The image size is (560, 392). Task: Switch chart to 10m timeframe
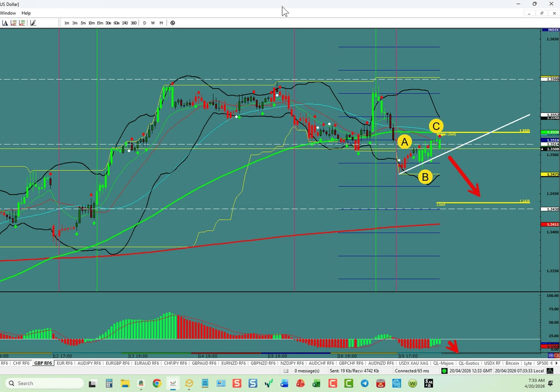tap(92, 23)
